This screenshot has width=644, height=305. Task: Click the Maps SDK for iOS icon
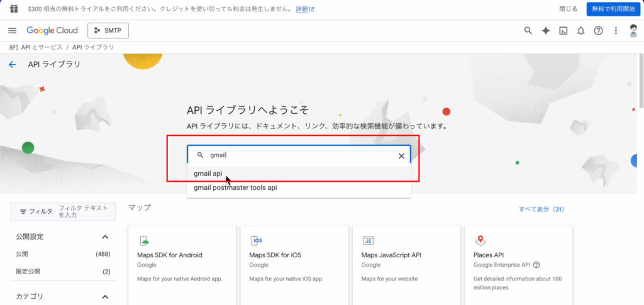click(257, 241)
